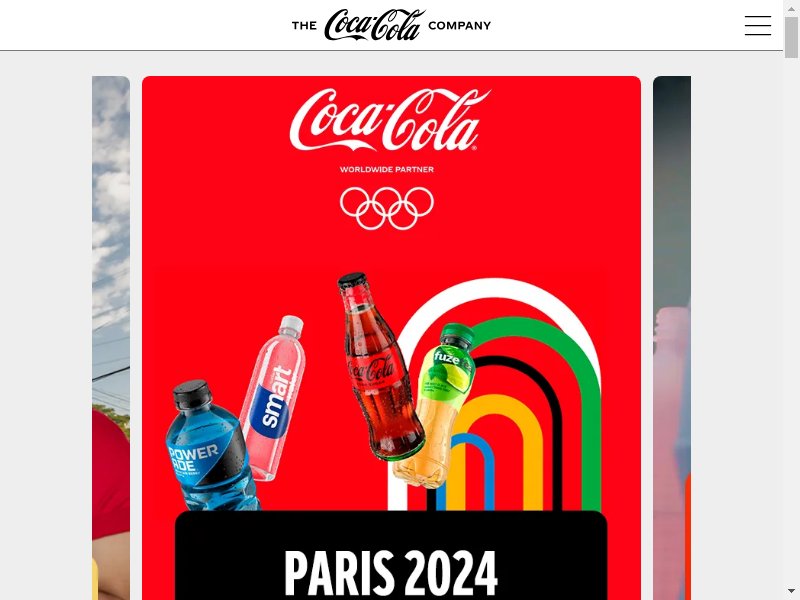The image size is (800, 600).
Task: Click the scrollbar up arrow
Action: 791,8
